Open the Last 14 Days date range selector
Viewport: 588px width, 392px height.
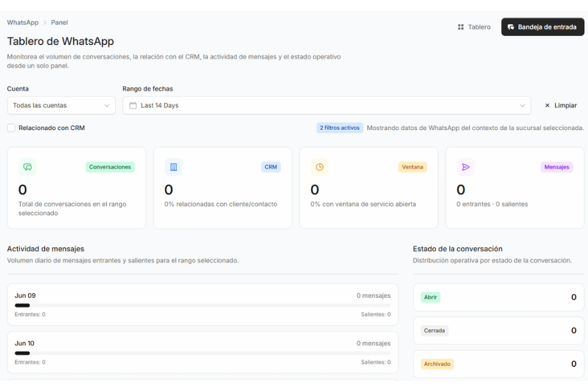tap(327, 105)
